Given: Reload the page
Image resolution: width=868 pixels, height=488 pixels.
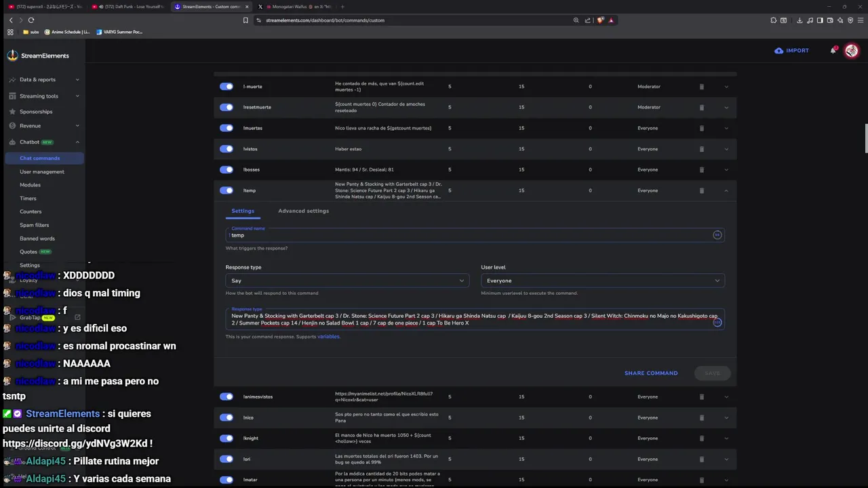Looking at the screenshot, I should [31, 20].
